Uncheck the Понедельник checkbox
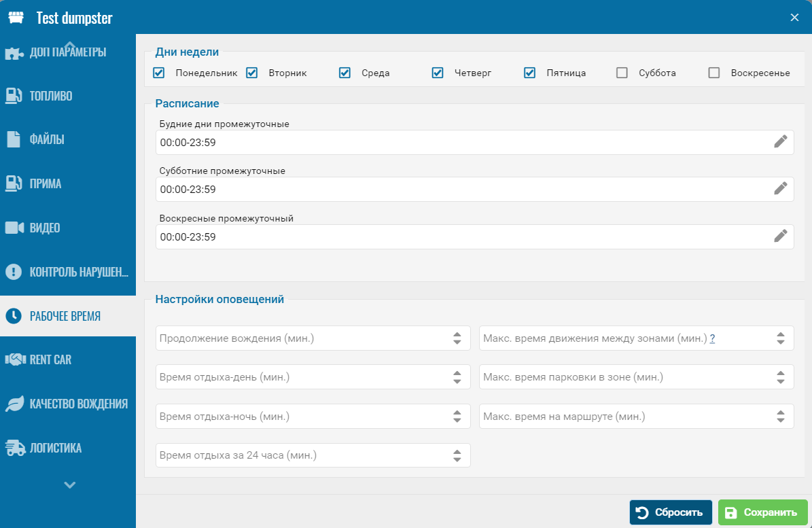 159,73
